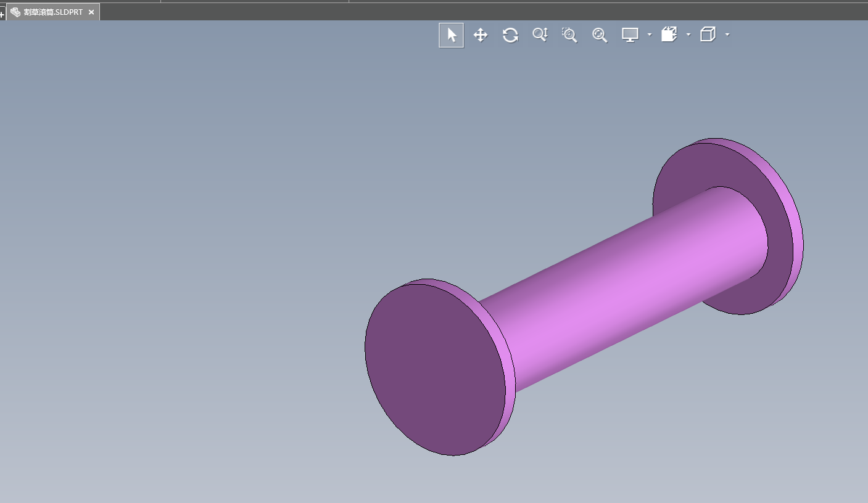Click the plus button beside the file tab

[2, 14]
